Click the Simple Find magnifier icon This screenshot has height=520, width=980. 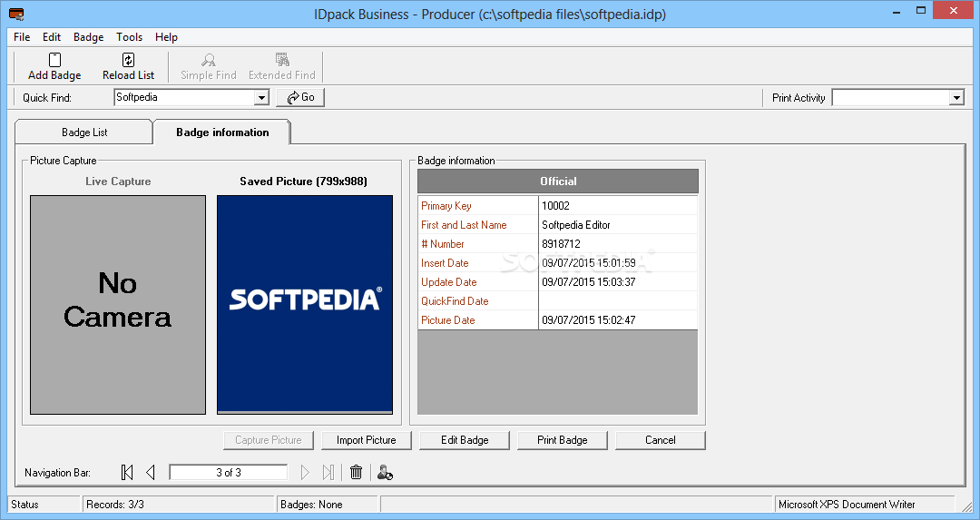209,60
